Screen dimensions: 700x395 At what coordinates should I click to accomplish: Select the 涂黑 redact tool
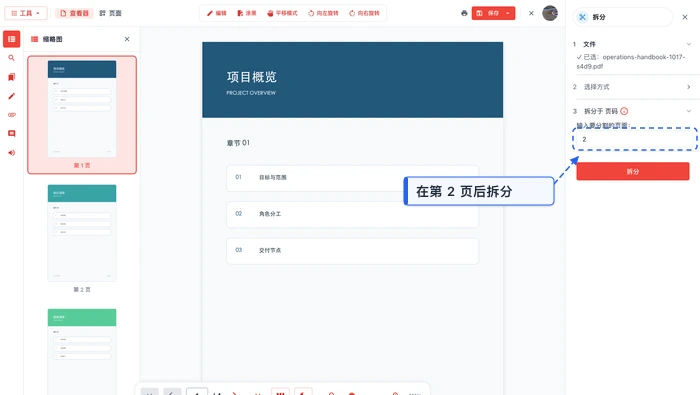[x=247, y=13]
